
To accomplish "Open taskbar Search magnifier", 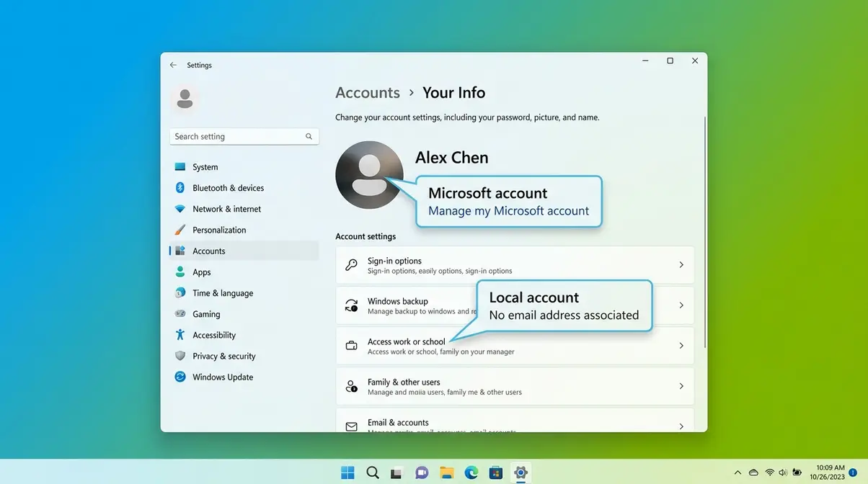I will pos(373,472).
